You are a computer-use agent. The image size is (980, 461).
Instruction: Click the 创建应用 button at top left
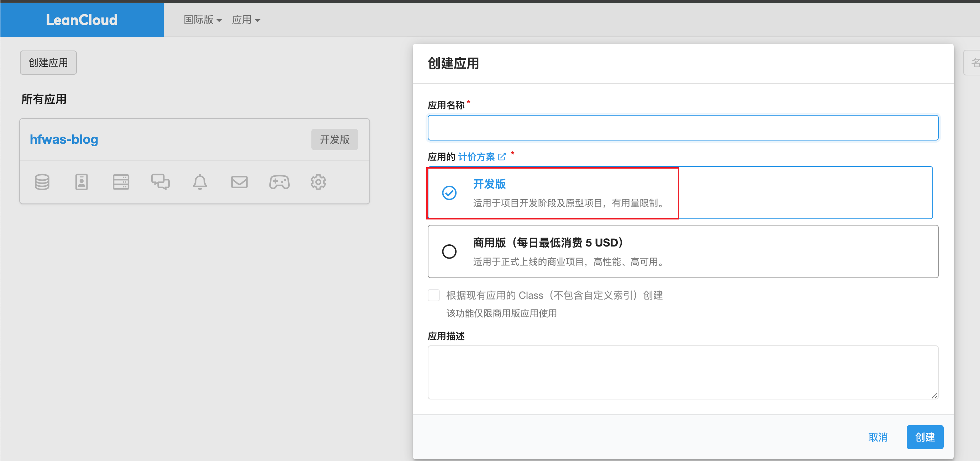pyautogui.click(x=48, y=62)
